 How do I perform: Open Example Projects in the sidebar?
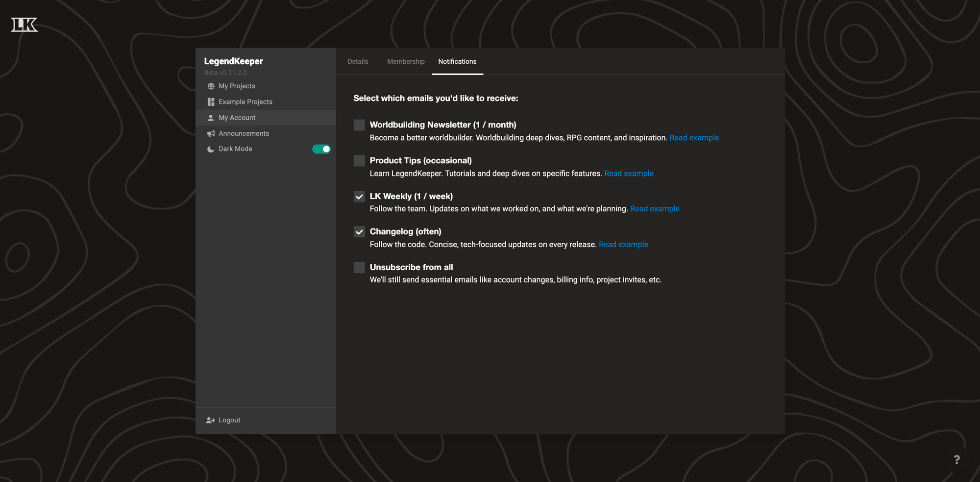pyautogui.click(x=266, y=102)
